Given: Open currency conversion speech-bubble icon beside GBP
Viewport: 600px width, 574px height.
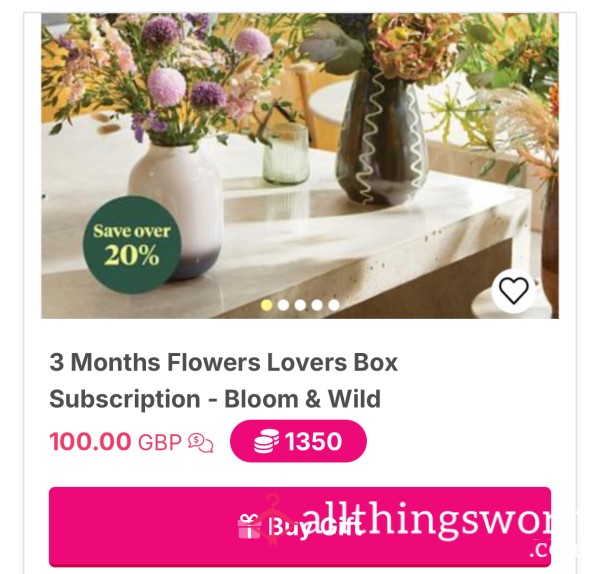Looking at the screenshot, I should [201, 444].
